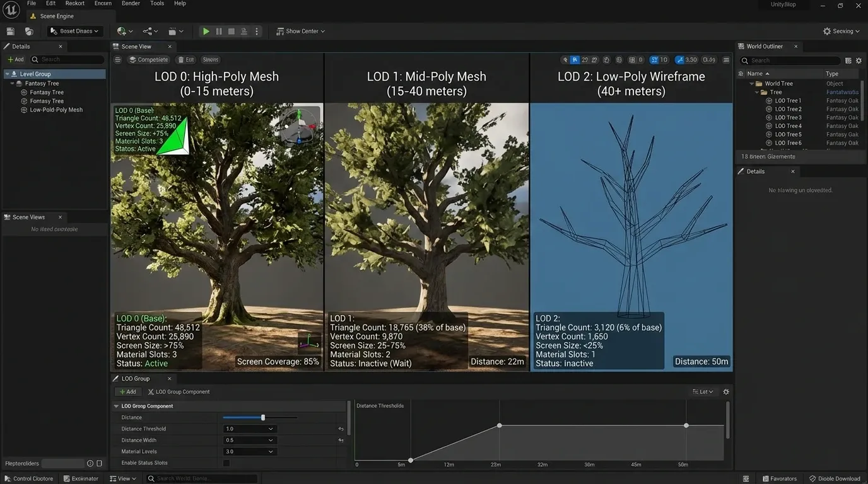Click the World Outliner search field
Viewport: 868px width, 484px height.
pos(790,60)
